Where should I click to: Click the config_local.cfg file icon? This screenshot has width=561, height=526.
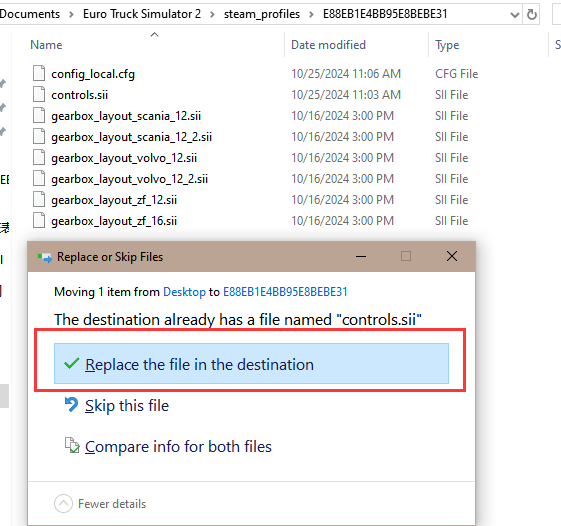pos(39,73)
